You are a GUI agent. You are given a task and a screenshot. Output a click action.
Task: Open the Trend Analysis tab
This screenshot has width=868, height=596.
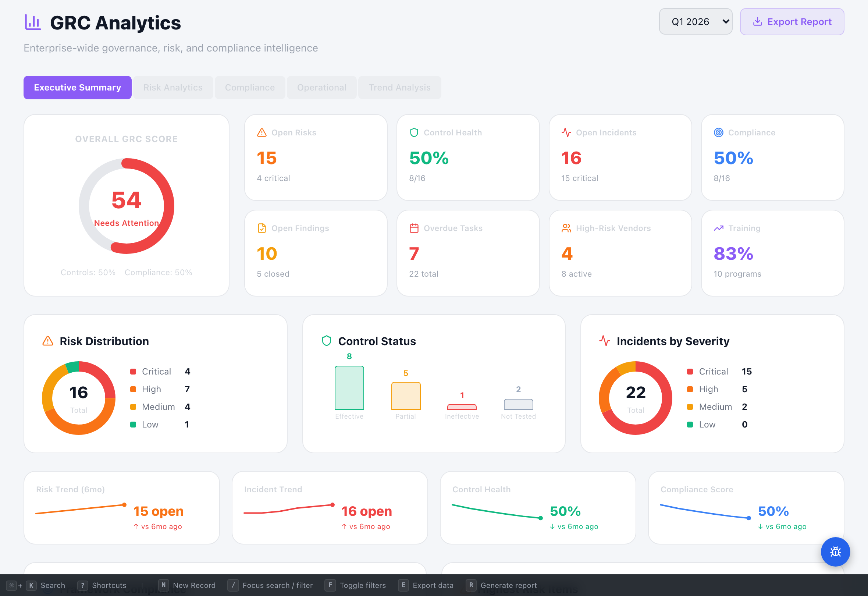pos(400,88)
